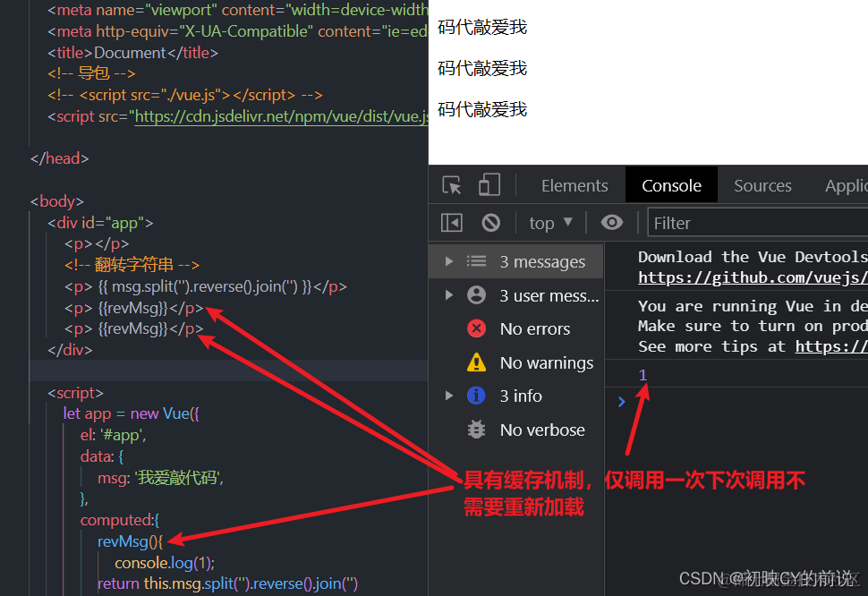Focus the console Filter field
Screen dimensions: 868x596
point(757,223)
